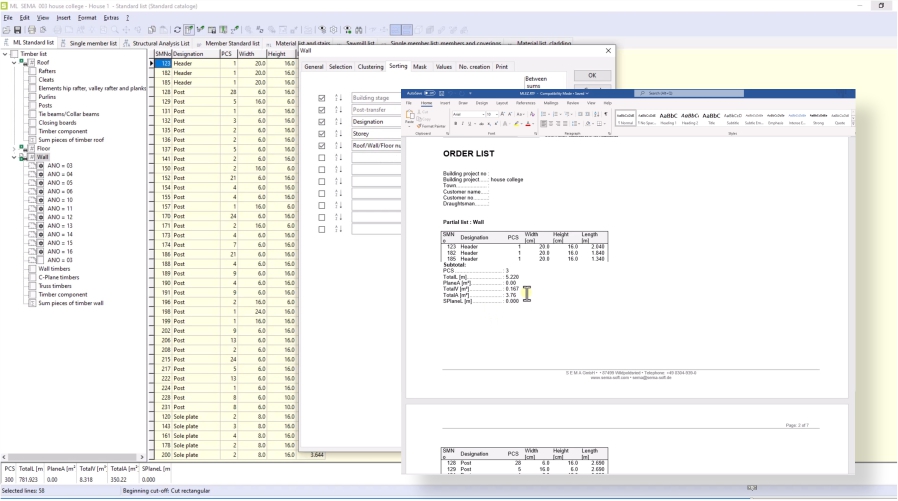Viewport: 898px width, 501px height.
Task: Open the Extras menu
Action: coord(110,17)
